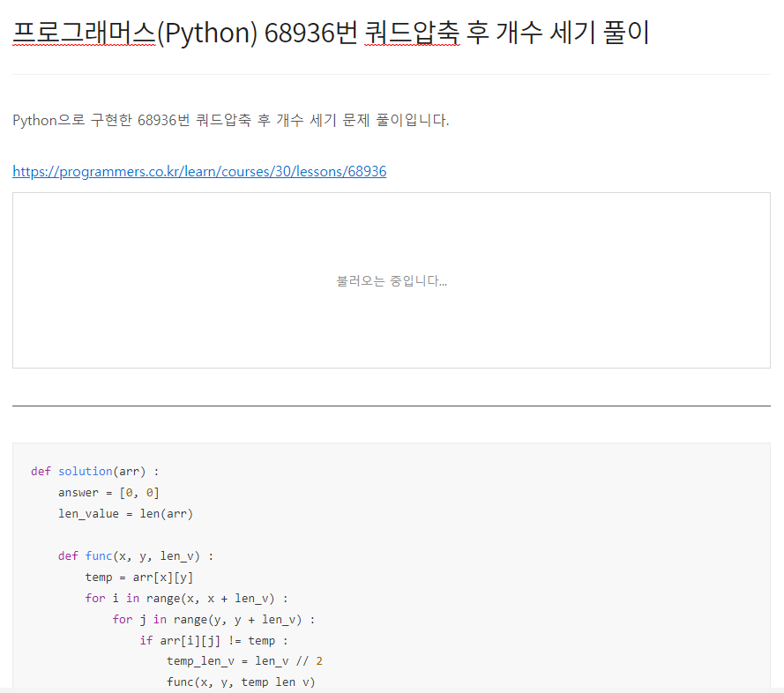Click code line 'temp = arr[x][y]'
Viewport: 784px width, 693px height.
tap(139, 577)
